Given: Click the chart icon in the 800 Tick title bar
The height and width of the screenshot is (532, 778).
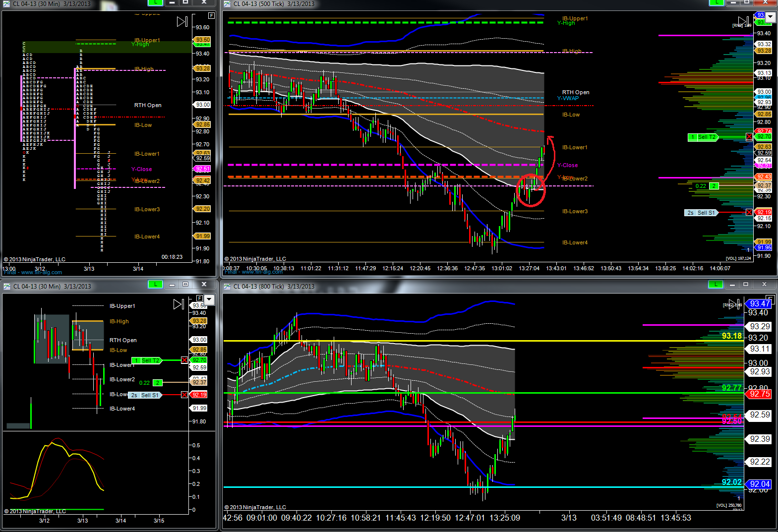Looking at the screenshot, I should (227, 286).
